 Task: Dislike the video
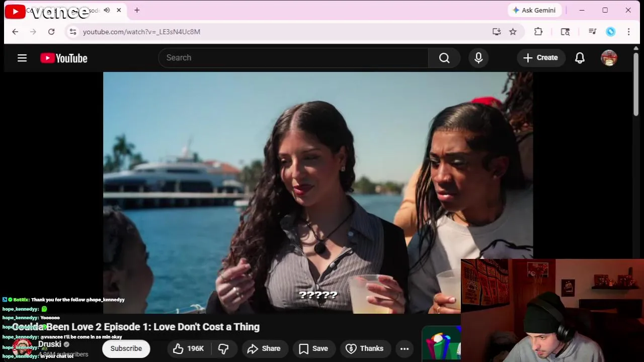coord(224,348)
